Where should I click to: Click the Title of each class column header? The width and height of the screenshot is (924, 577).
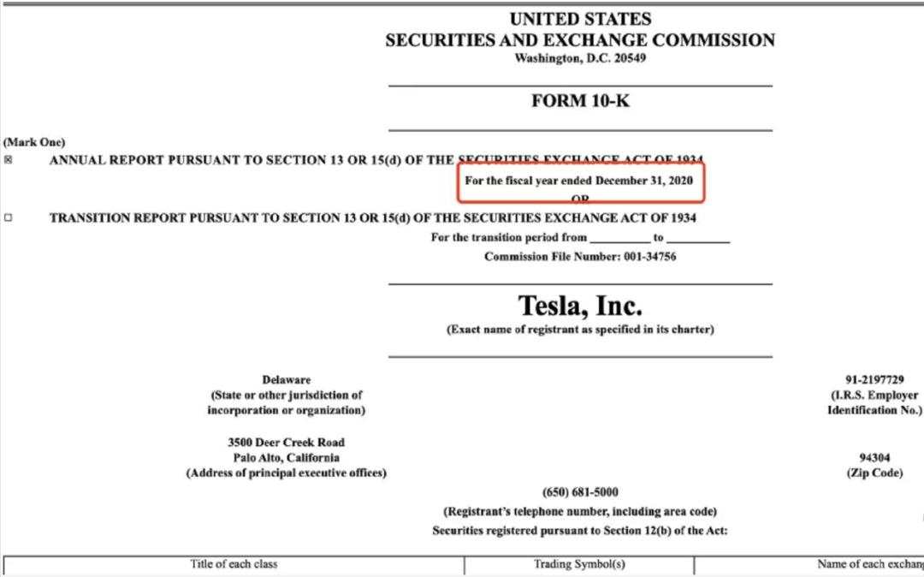234,564
